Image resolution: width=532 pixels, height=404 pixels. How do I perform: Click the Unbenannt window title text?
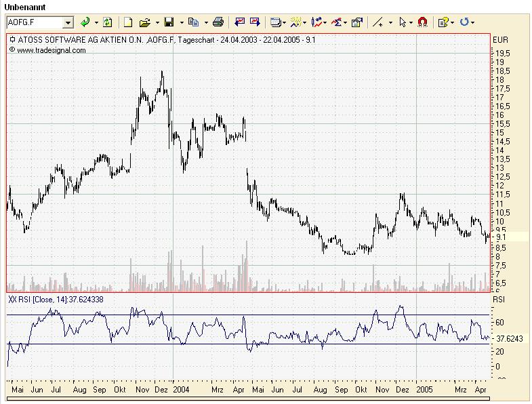pos(25,7)
